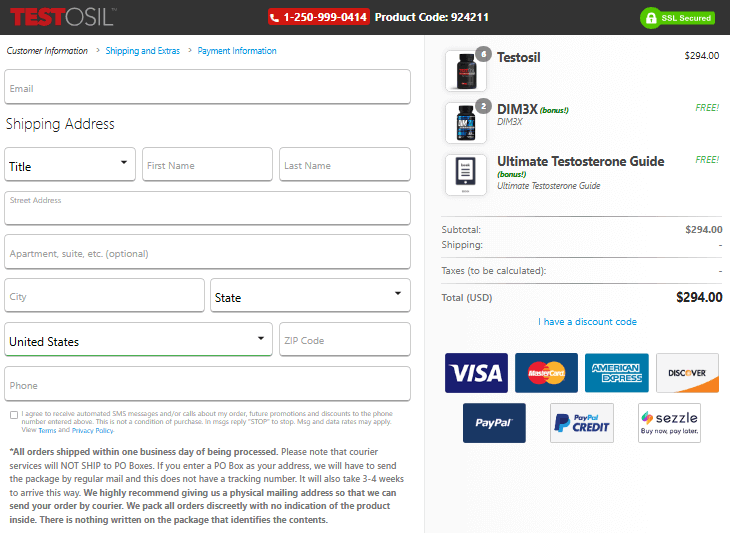Viewport: 730px width, 533px height.
Task: Focus the ZIP Code field
Action: pyautogui.click(x=345, y=339)
